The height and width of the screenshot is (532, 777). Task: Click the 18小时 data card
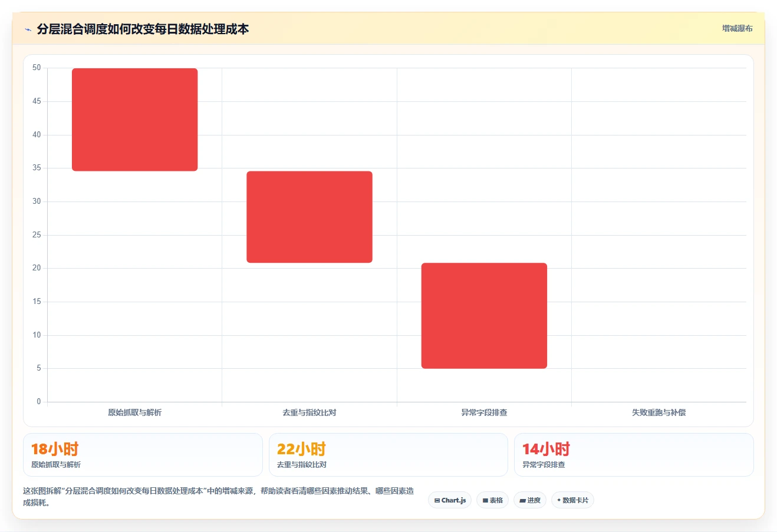pos(143,455)
